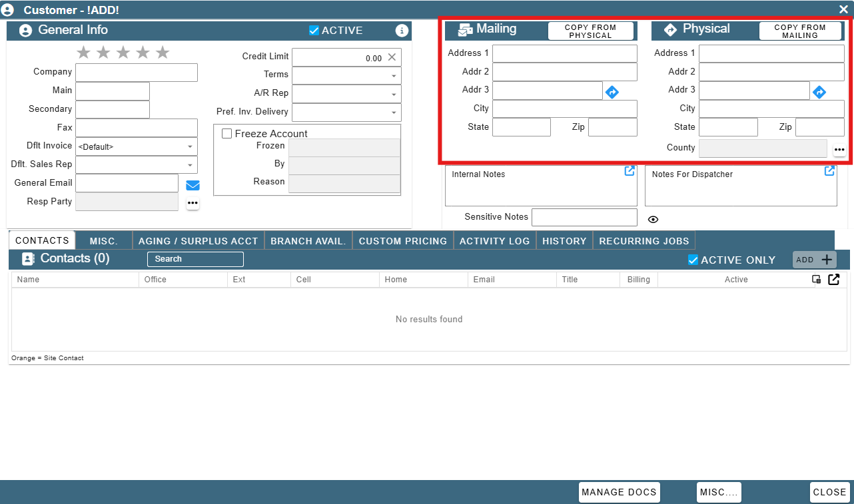Open the RECURRING JOBS tab
Viewport: 854px width, 504px height.
[x=644, y=241]
